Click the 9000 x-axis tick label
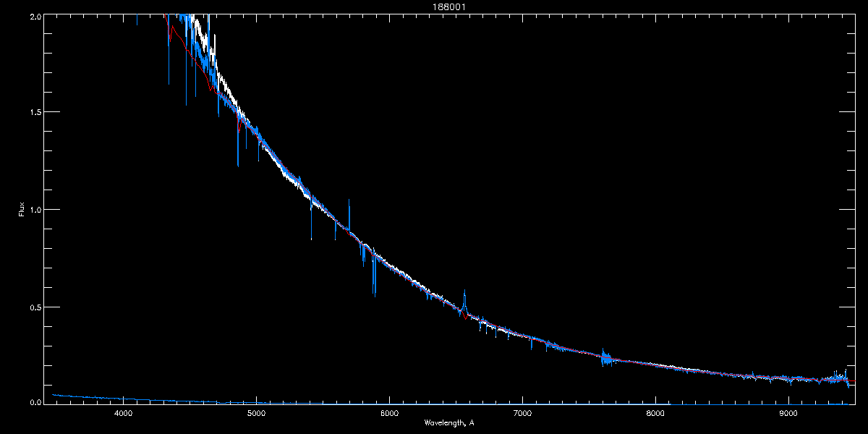 [x=788, y=414]
